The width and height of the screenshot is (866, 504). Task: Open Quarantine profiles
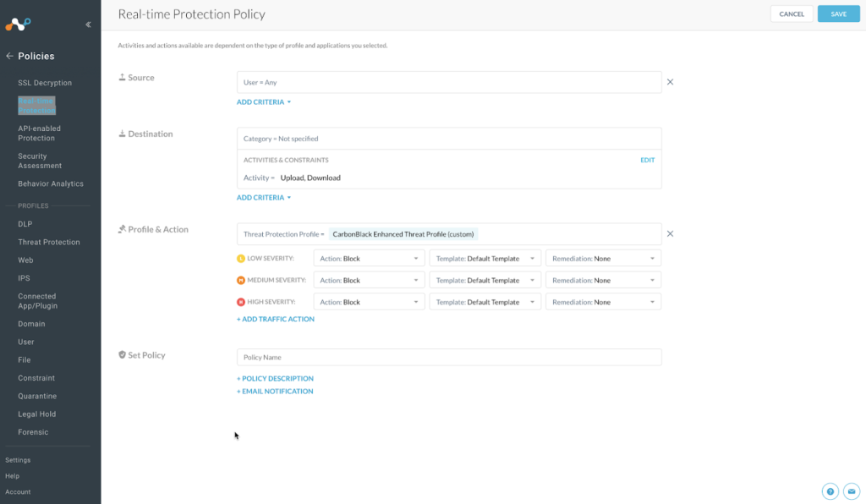tap(37, 397)
